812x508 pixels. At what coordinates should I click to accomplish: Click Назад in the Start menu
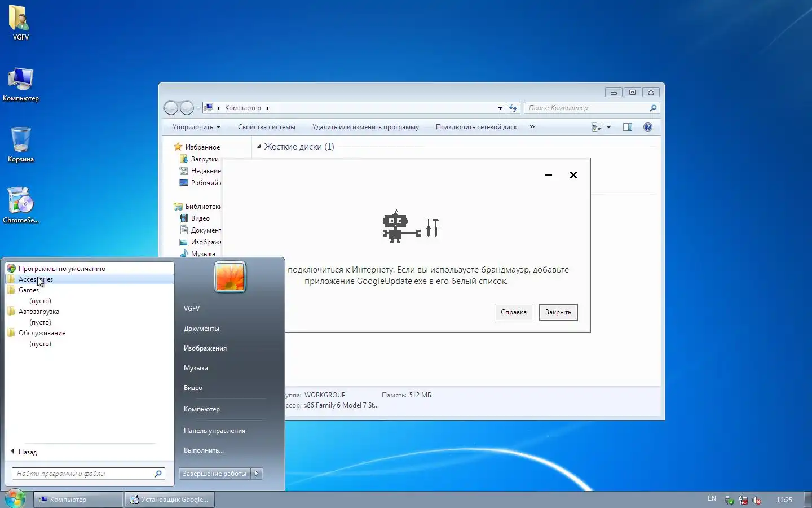coord(24,452)
